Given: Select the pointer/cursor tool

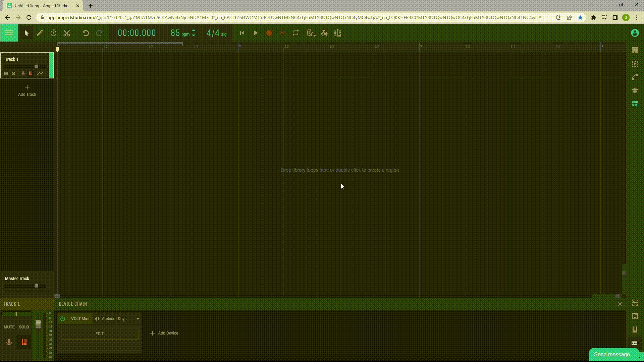Looking at the screenshot, I should (25, 33).
